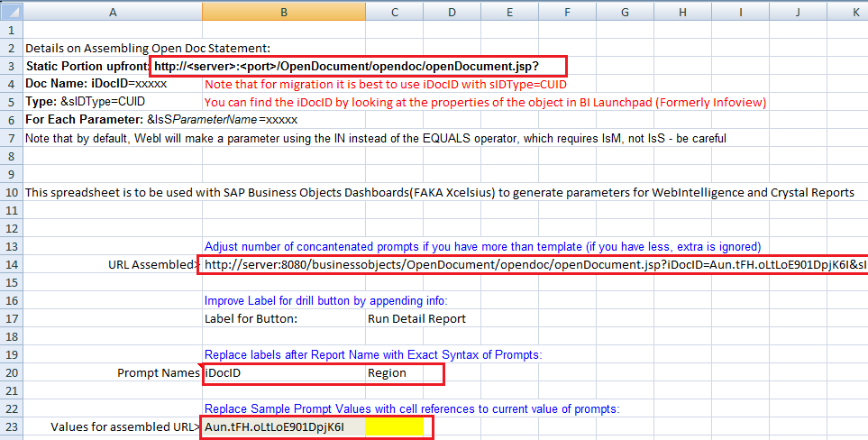Select row 14 header
The height and width of the screenshot is (440, 868).
point(12,264)
